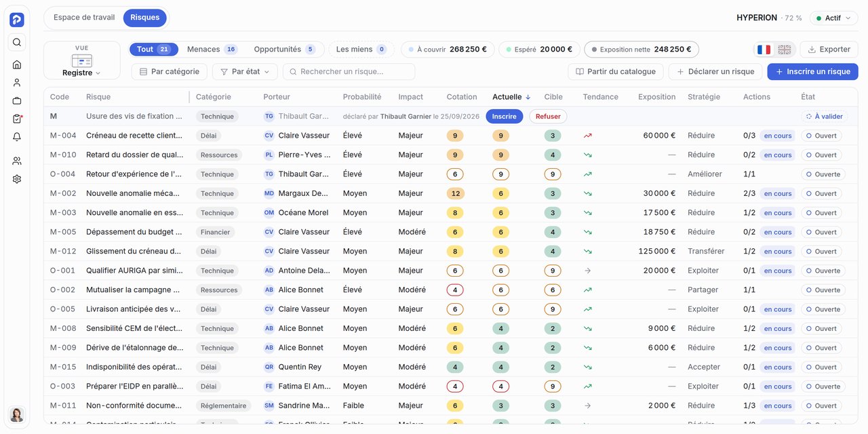
Task: Switch to 'Espace de travail' tab
Action: coord(84,18)
